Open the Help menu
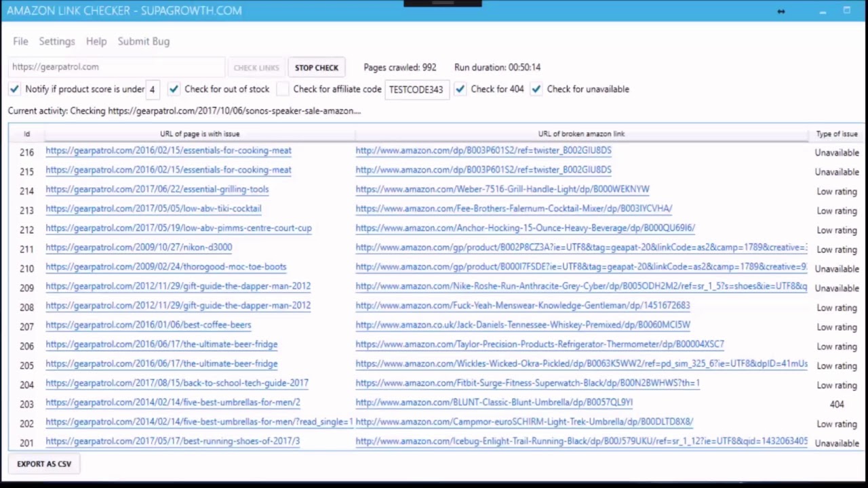Viewport: 868px width, 488px height. pos(96,41)
